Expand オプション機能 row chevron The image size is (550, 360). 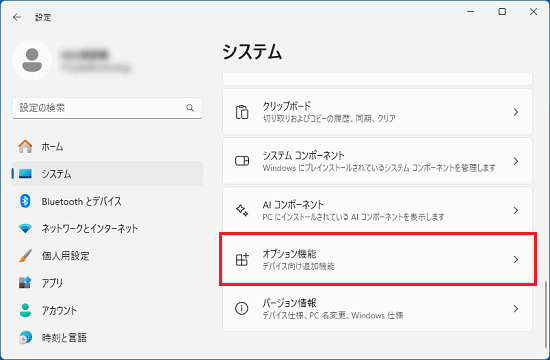[x=516, y=260]
